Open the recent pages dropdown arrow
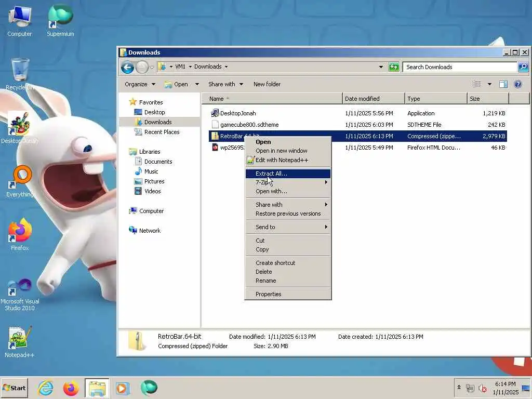Screen dimensions: 532x399 pos(152,67)
